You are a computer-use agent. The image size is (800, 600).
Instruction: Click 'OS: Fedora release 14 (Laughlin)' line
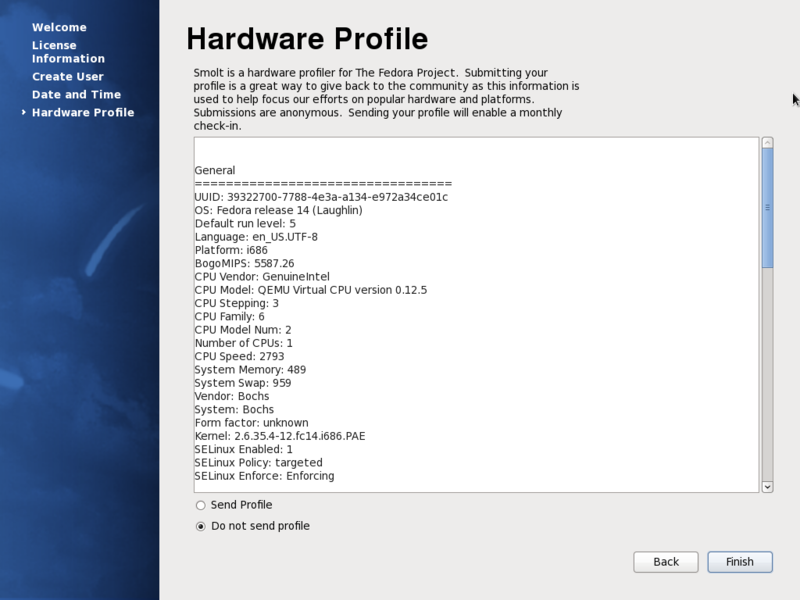tap(279, 210)
